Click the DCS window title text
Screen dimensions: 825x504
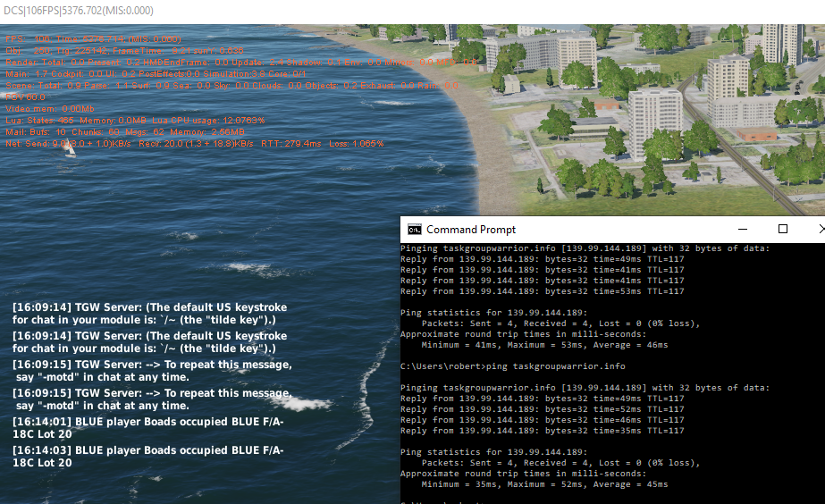click(x=79, y=11)
